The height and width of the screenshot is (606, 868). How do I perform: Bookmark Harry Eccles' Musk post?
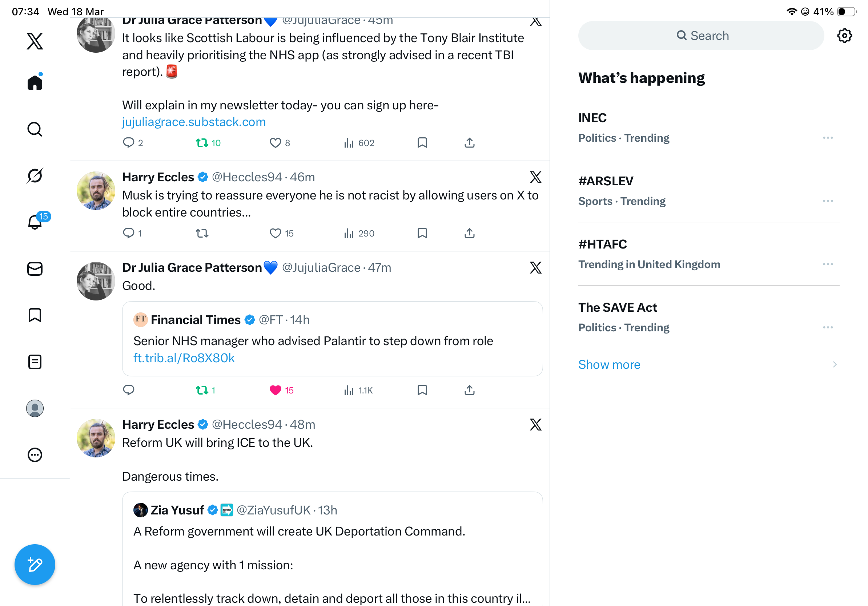[422, 233]
